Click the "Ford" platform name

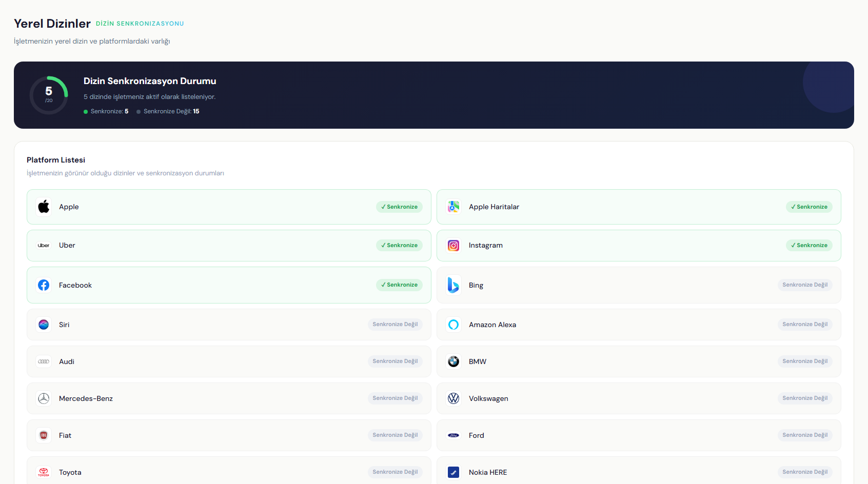pos(477,435)
